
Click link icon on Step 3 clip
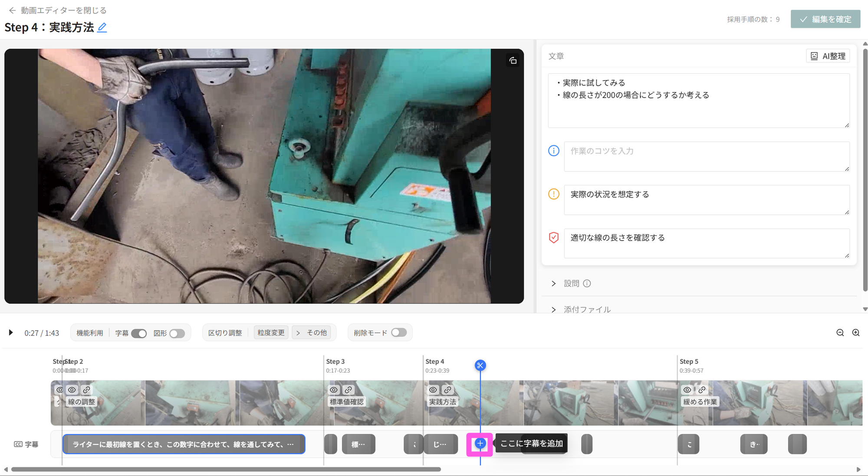[348, 390]
